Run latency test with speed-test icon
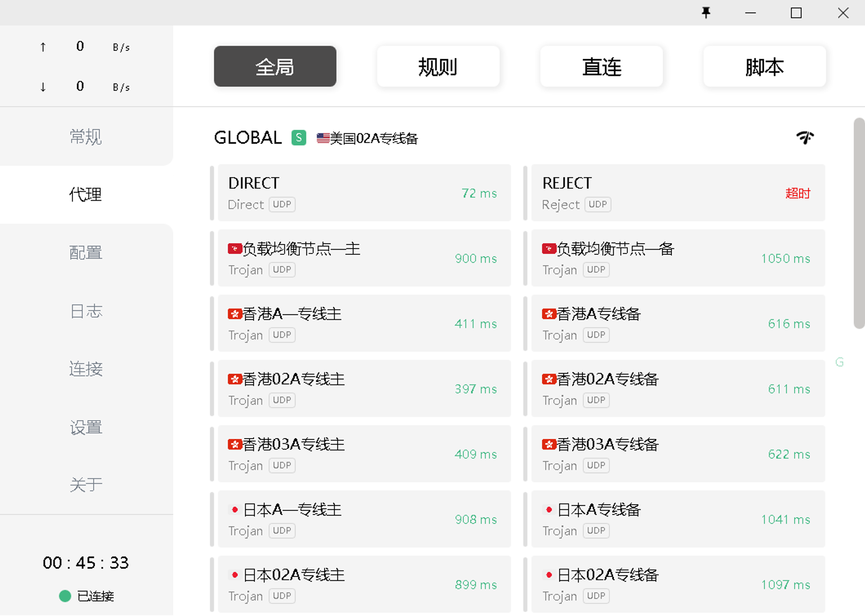The image size is (865, 616). (x=805, y=137)
